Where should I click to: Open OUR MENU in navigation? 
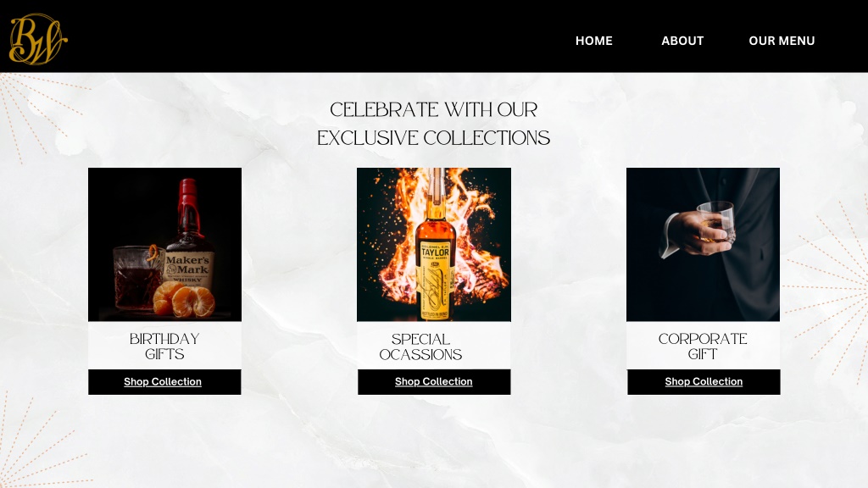tap(781, 41)
